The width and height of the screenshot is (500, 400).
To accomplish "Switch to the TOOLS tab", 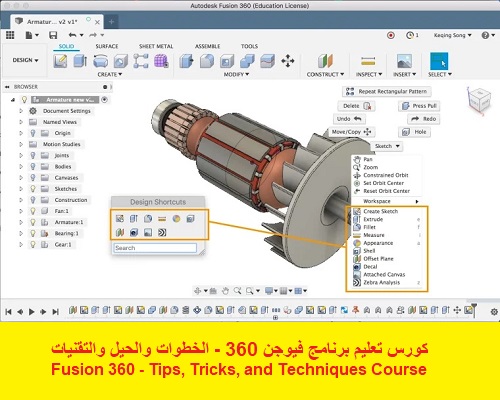I will coord(249,46).
